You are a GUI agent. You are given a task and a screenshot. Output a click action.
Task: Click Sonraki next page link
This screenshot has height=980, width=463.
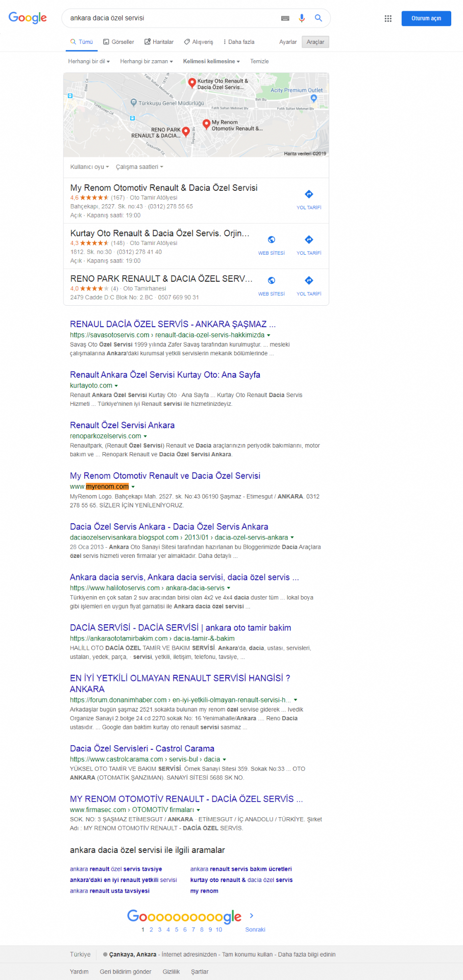[x=255, y=929]
